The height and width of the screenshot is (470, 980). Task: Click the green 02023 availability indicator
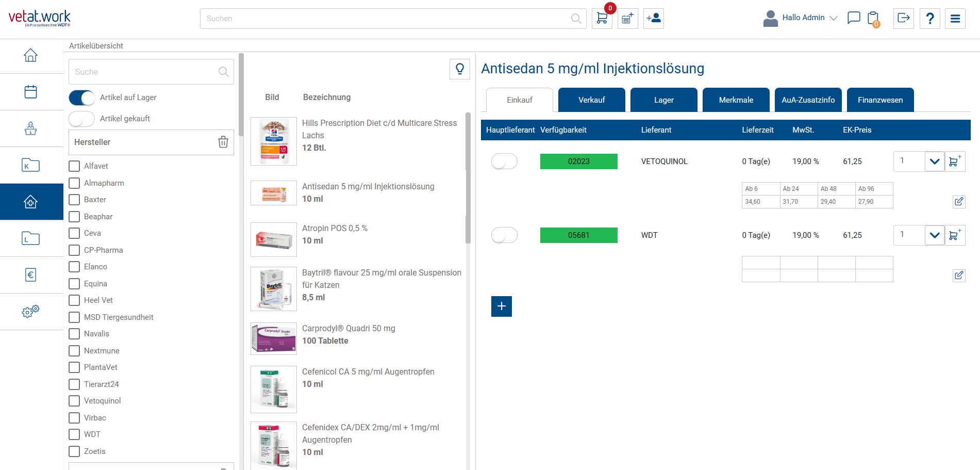(578, 161)
